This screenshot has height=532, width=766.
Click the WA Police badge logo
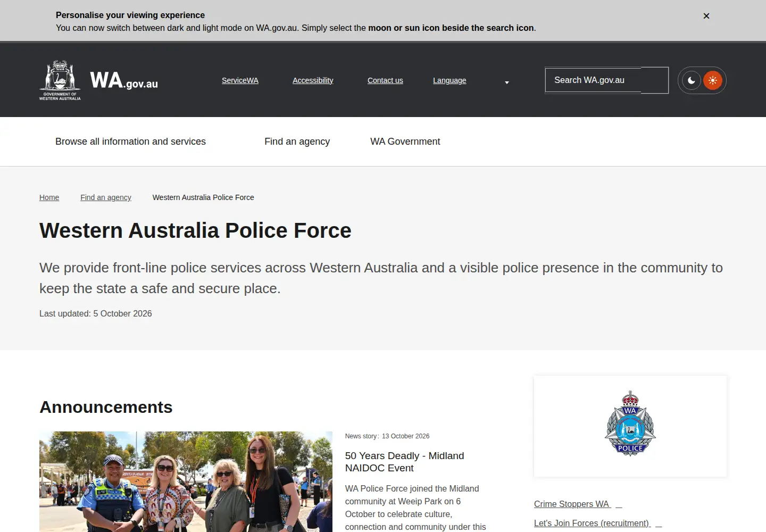[630, 424]
